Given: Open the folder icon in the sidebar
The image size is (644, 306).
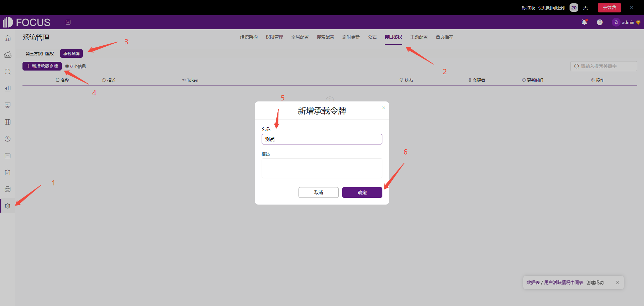Looking at the screenshot, I should point(8,156).
